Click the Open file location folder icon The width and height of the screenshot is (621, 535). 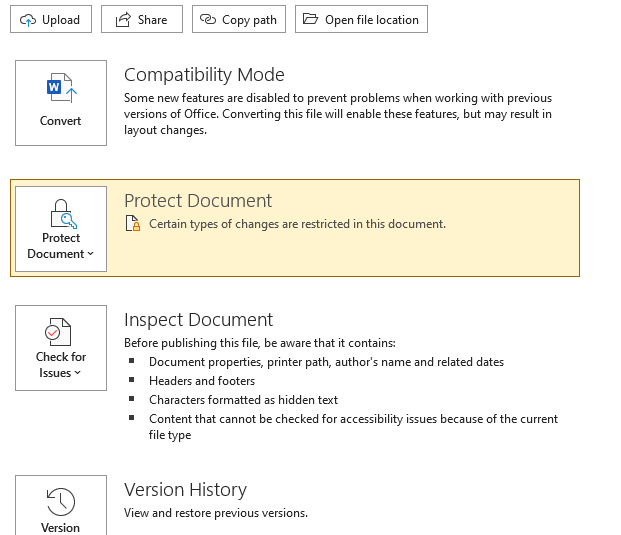click(x=310, y=20)
